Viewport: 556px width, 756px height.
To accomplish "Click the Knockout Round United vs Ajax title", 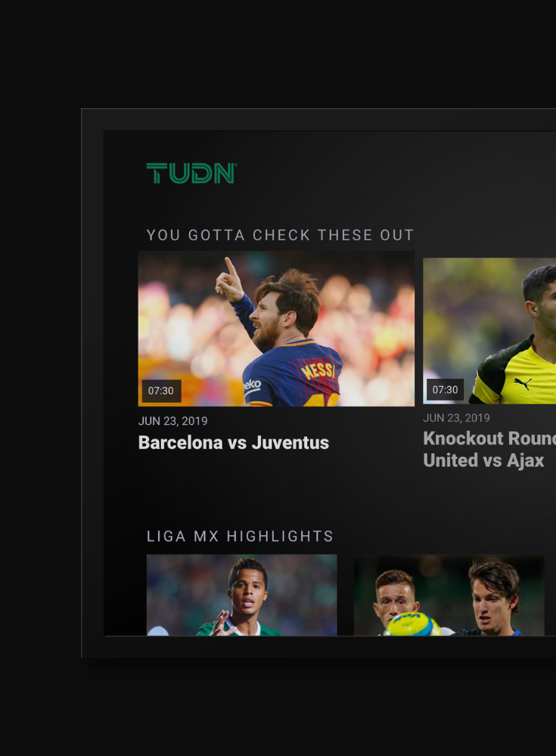I will [489, 449].
